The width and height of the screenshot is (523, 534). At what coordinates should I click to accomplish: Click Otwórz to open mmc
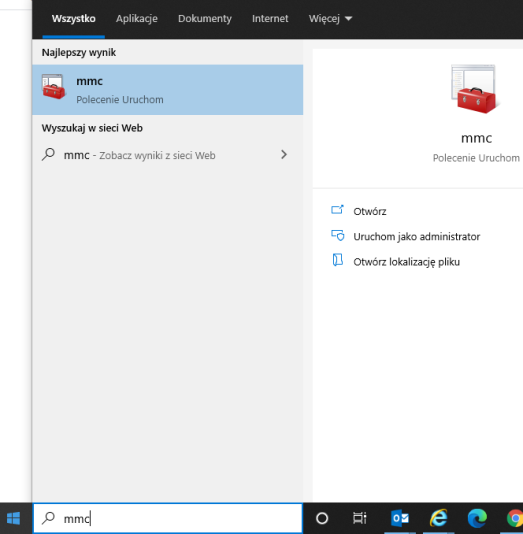369,211
